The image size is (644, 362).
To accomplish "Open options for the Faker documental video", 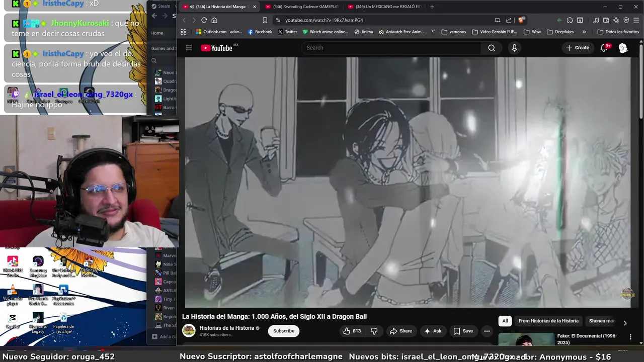I will [x=630, y=337].
